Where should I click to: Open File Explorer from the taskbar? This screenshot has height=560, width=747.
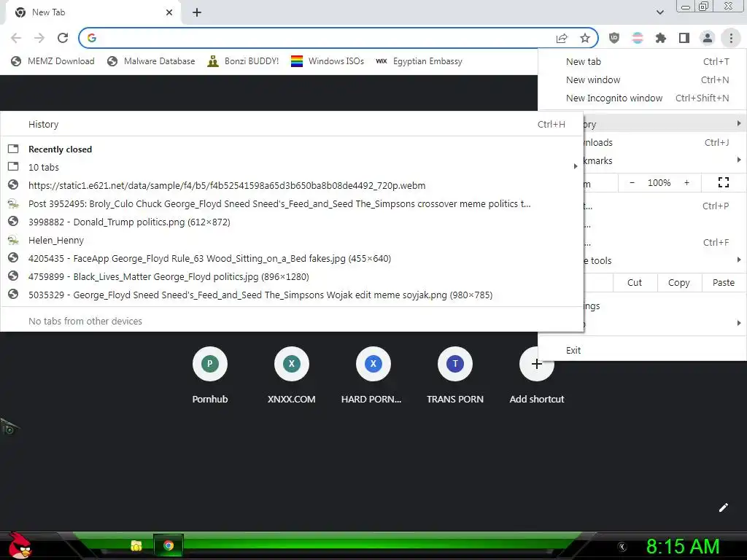136,545
